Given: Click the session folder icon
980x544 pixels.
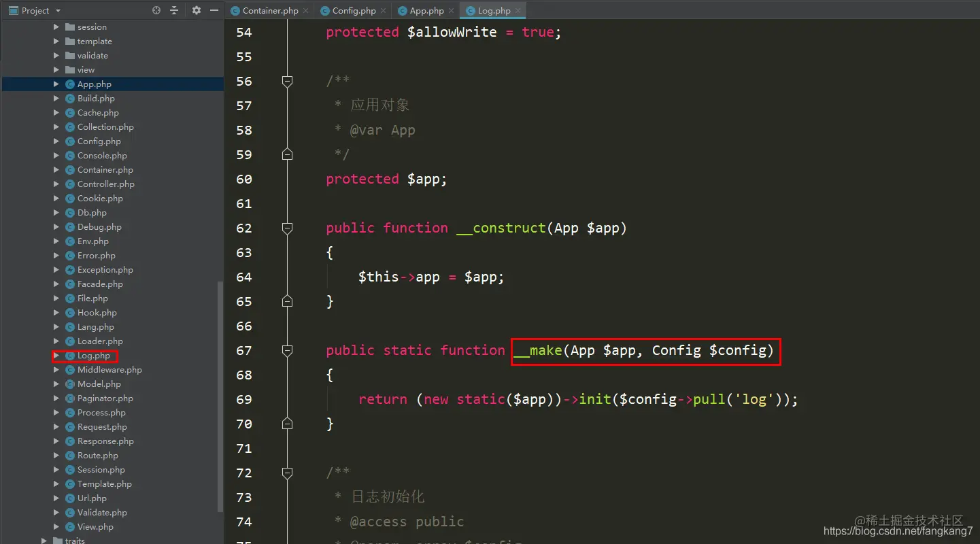Looking at the screenshot, I should point(70,27).
